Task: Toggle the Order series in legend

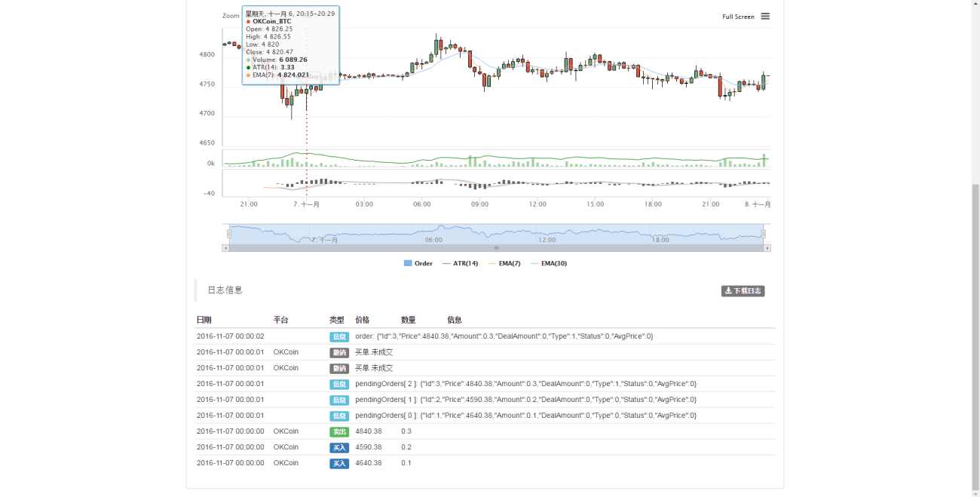Action: point(418,263)
